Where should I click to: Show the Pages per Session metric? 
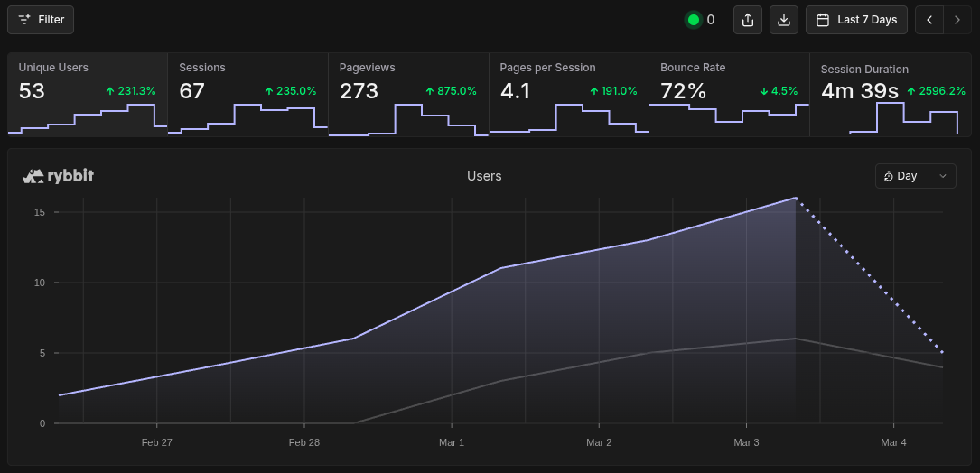click(x=568, y=94)
